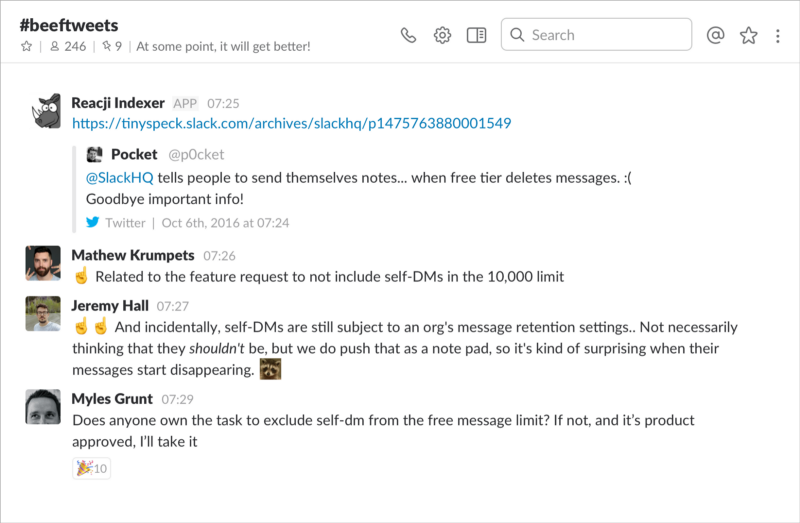Open the tinyspeck.slack.com archives link
The height and width of the screenshot is (523, 800).
(x=291, y=123)
